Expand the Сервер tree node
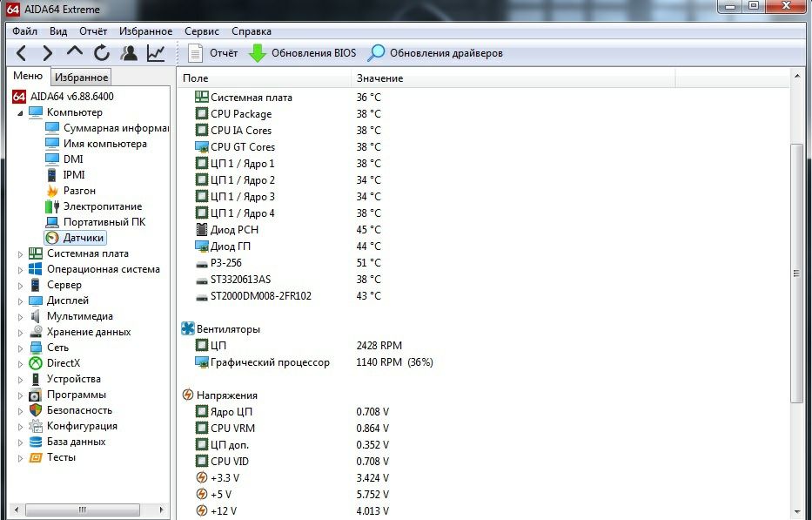 click(x=20, y=285)
